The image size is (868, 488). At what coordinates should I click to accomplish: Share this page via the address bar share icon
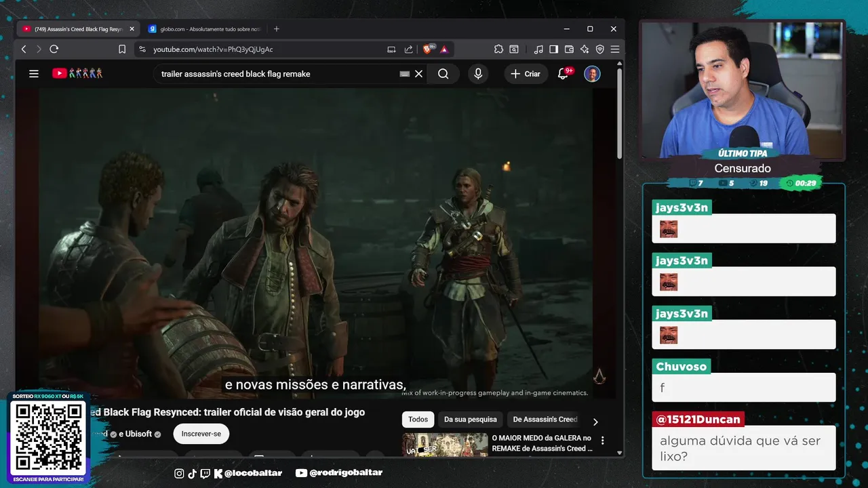[x=408, y=49]
